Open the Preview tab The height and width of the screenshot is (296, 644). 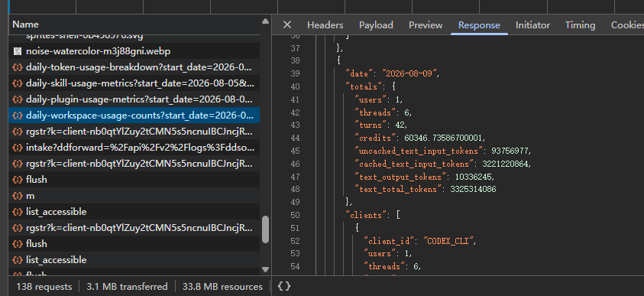click(x=426, y=25)
